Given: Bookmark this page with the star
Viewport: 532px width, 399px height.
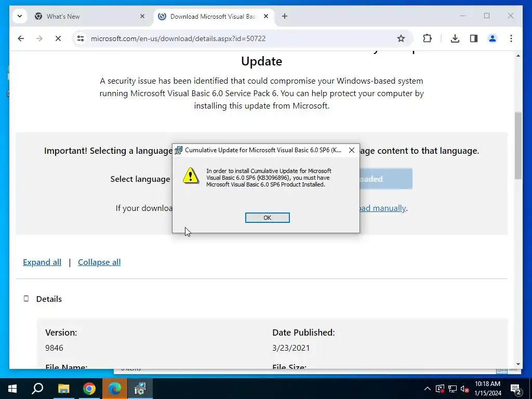Looking at the screenshot, I should pyautogui.click(x=401, y=38).
